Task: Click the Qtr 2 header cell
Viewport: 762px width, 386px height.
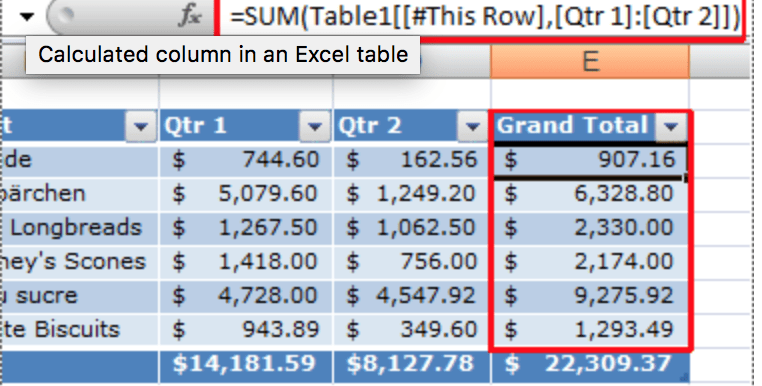Action: [412, 126]
